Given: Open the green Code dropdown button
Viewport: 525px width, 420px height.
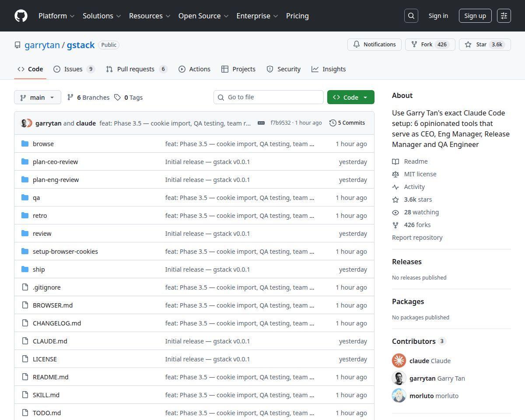Looking at the screenshot, I should point(351,97).
